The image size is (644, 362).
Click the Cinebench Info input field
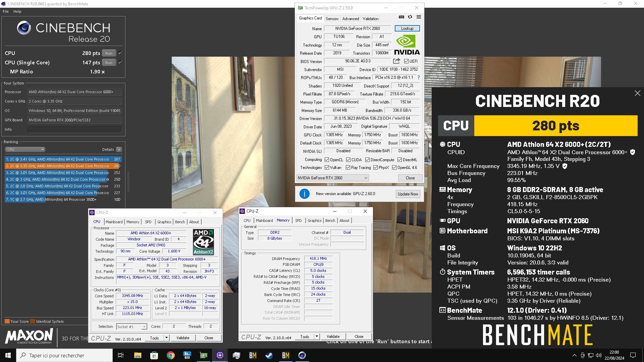(74, 129)
